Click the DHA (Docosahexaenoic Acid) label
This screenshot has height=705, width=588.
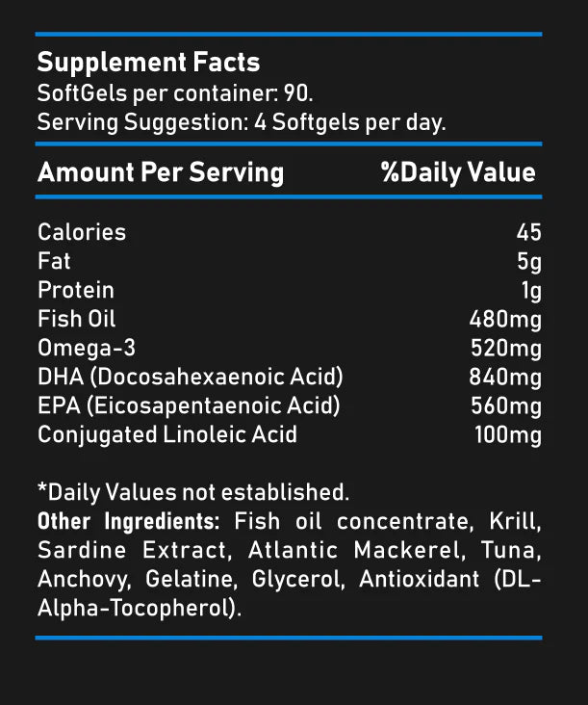(x=191, y=377)
